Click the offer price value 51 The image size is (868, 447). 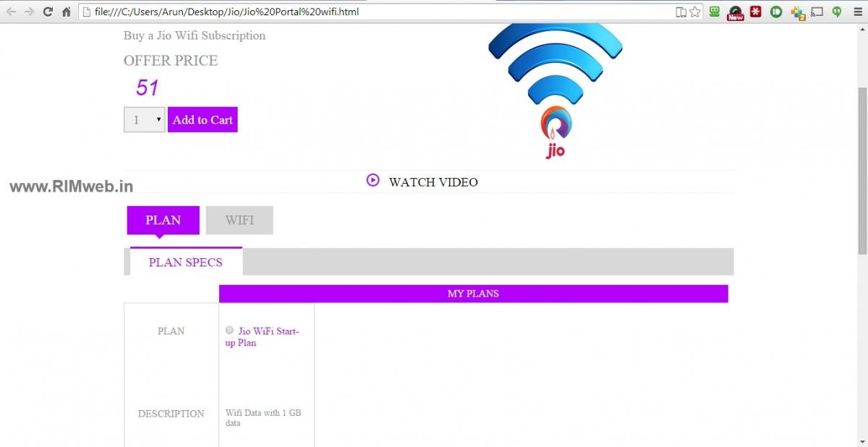148,88
